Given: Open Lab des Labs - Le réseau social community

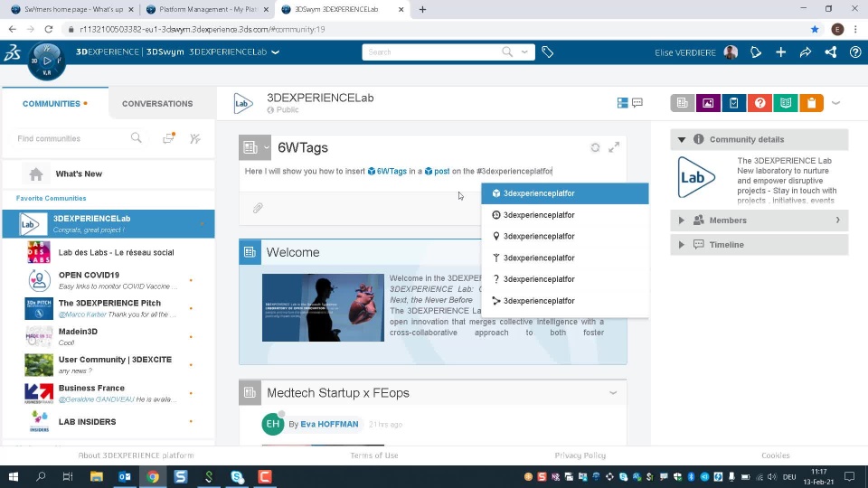Looking at the screenshot, I should tap(108, 252).
